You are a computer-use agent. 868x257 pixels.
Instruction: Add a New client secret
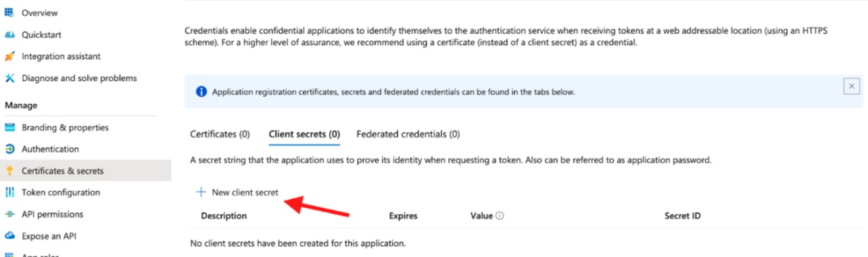coord(237,192)
